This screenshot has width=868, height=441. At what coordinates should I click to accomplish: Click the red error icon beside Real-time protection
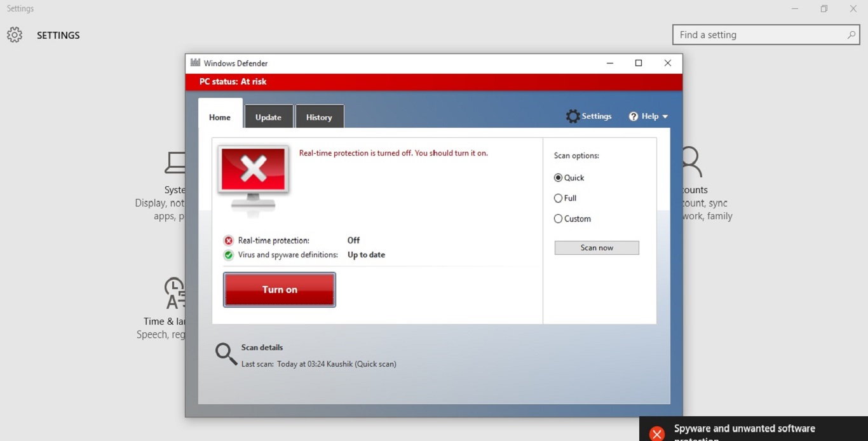pyautogui.click(x=229, y=241)
